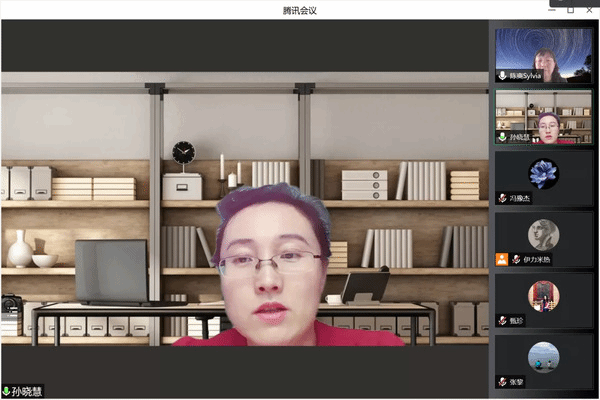Click the microphone icon beside 陈涛Sylvia
The image size is (600, 400).
click(502, 76)
